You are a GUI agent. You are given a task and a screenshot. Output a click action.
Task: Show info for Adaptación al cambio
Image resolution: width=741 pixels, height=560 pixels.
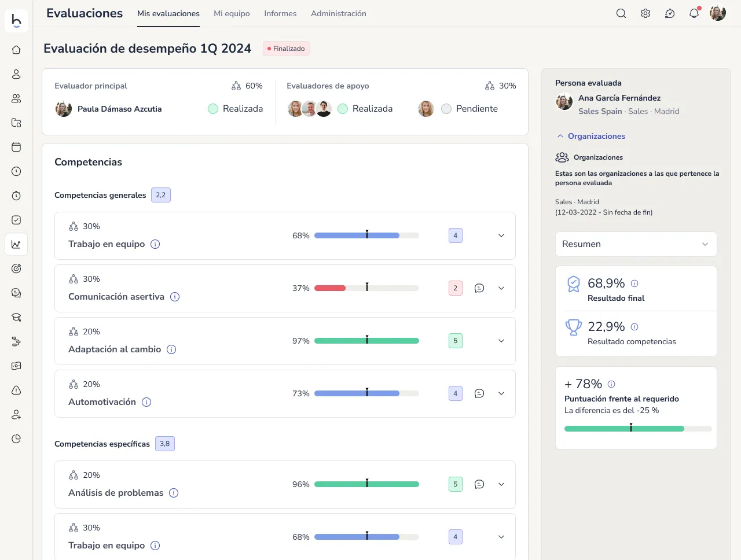171,349
